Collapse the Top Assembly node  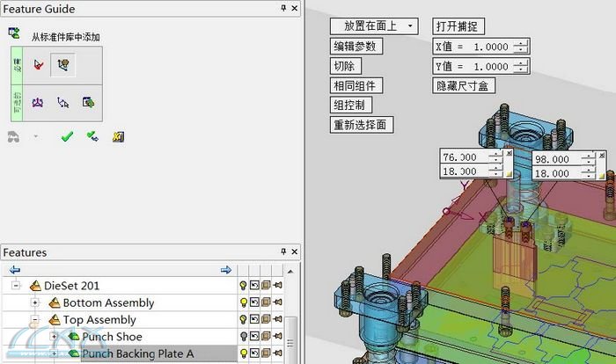click(35, 320)
